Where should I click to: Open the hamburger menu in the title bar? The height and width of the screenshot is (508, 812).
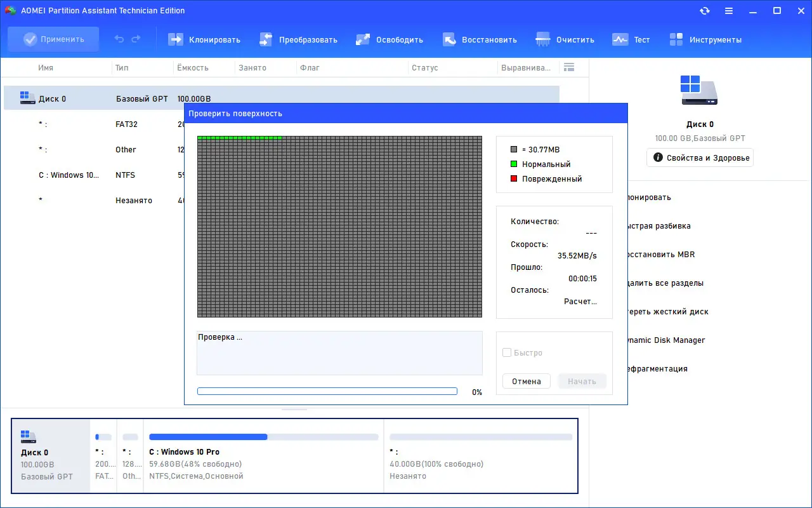(729, 11)
